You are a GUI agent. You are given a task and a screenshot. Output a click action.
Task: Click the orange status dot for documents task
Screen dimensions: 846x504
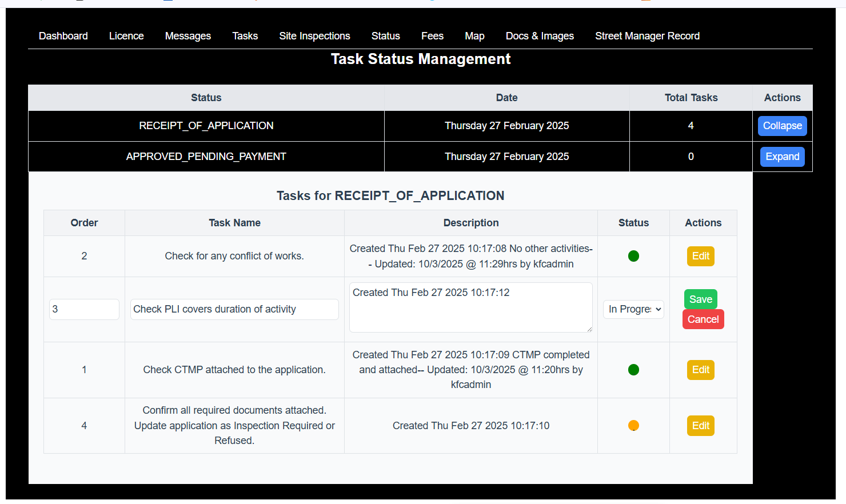633,425
